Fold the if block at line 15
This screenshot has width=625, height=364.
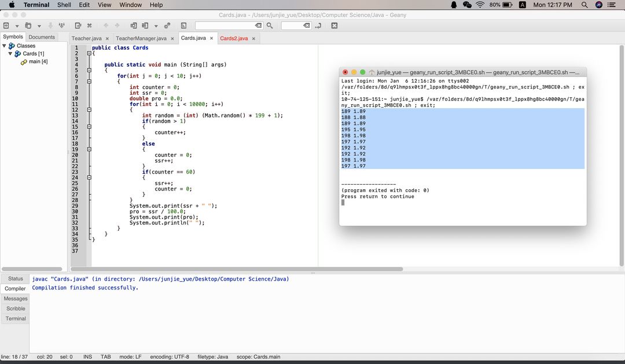pyautogui.click(x=89, y=127)
